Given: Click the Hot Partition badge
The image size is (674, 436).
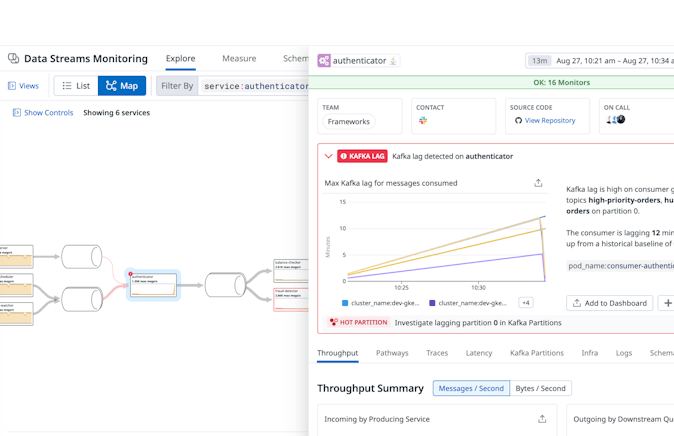Looking at the screenshot, I should click(359, 323).
